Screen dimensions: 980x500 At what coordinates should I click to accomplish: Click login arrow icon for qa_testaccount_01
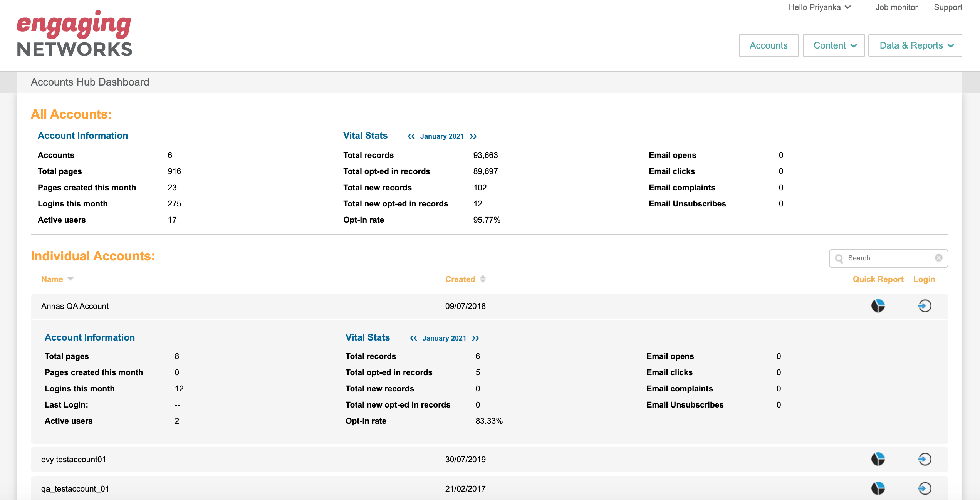[924, 488]
